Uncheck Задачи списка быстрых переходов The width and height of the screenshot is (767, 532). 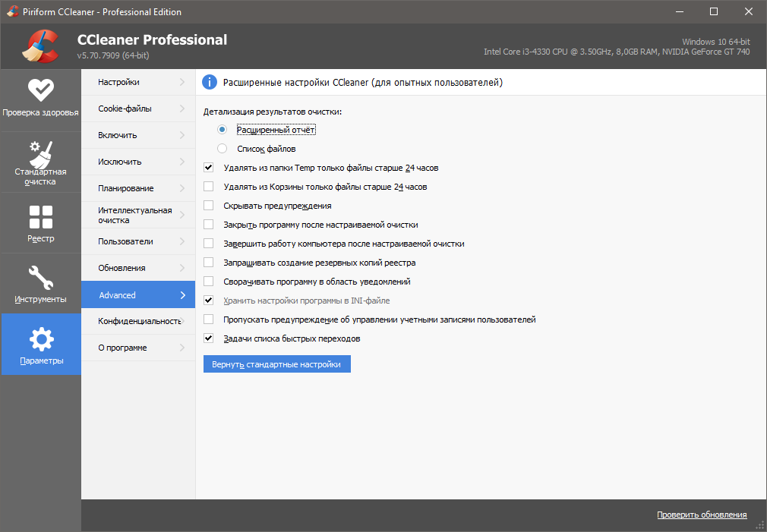click(209, 338)
